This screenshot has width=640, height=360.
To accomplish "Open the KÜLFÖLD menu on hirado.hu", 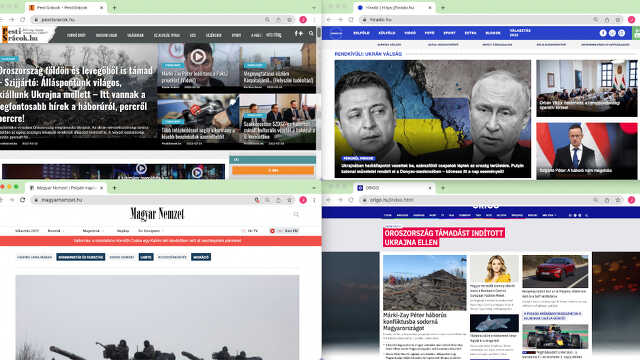I will pyautogui.click(x=387, y=33).
